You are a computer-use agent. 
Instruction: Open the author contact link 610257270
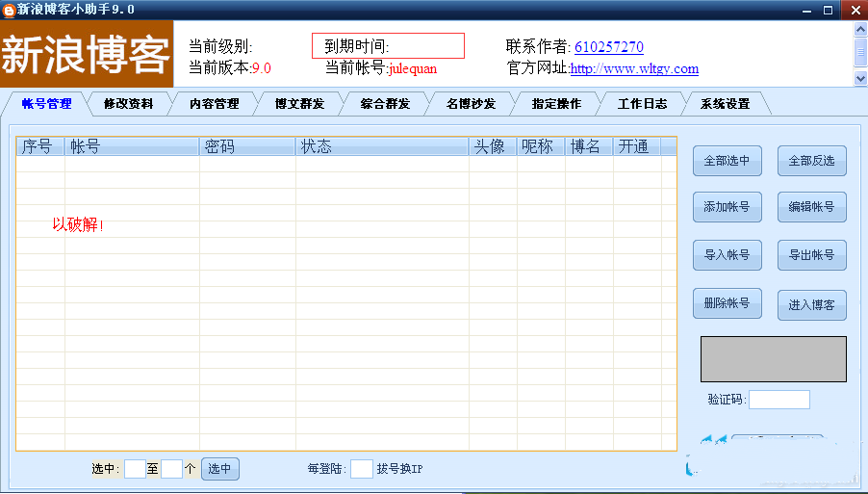608,47
